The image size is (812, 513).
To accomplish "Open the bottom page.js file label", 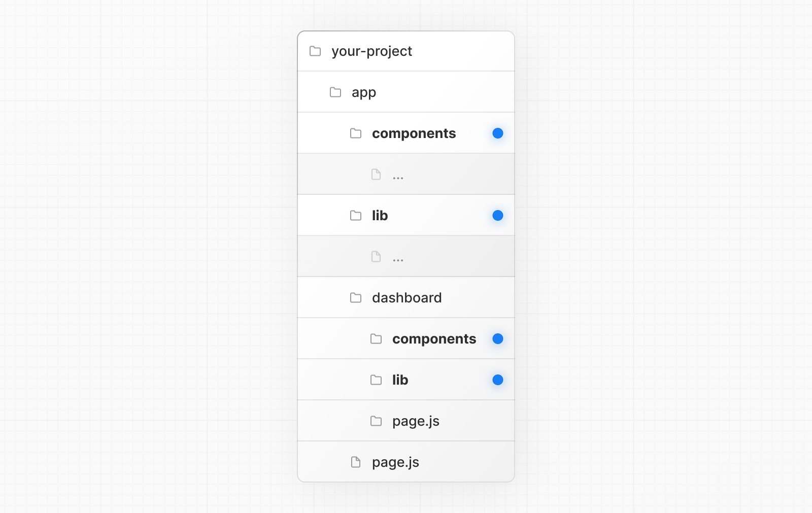I will pos(395,462).
